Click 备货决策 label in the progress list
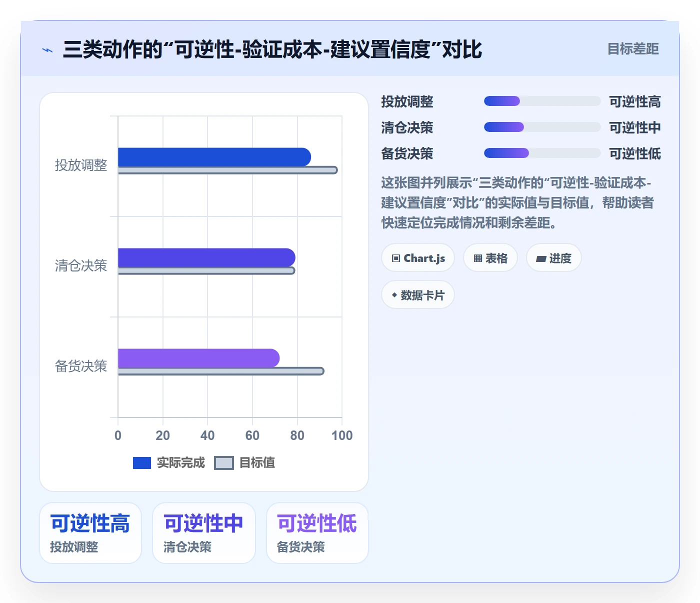This screenshot has width=700, height=603. coord(407,153)
